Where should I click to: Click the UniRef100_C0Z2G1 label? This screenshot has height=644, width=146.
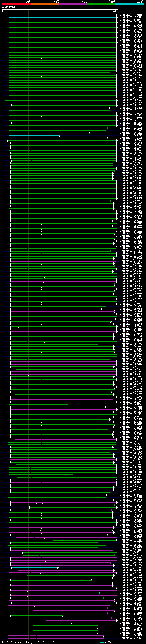pos(131,474)
